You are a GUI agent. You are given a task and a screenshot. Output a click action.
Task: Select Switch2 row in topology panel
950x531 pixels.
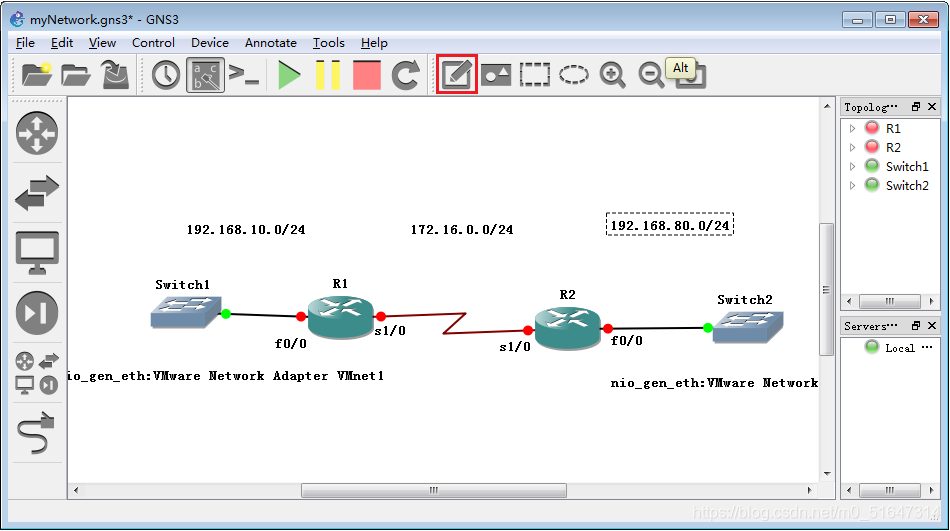tap(890, 185)
